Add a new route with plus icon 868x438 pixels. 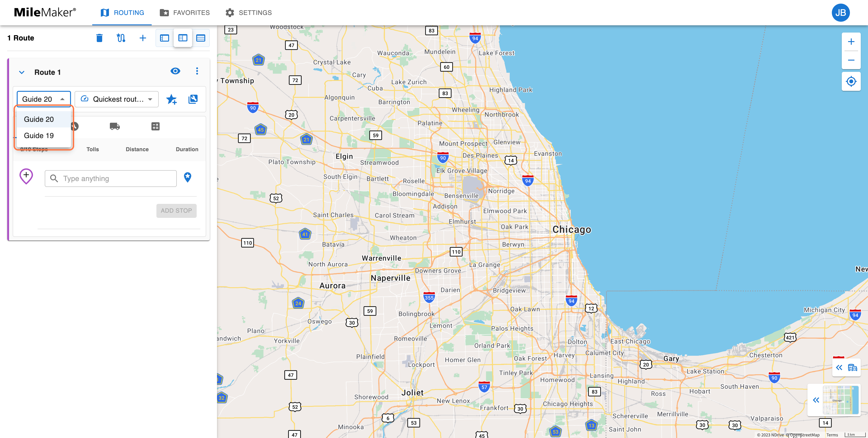[x=143, y=38]
